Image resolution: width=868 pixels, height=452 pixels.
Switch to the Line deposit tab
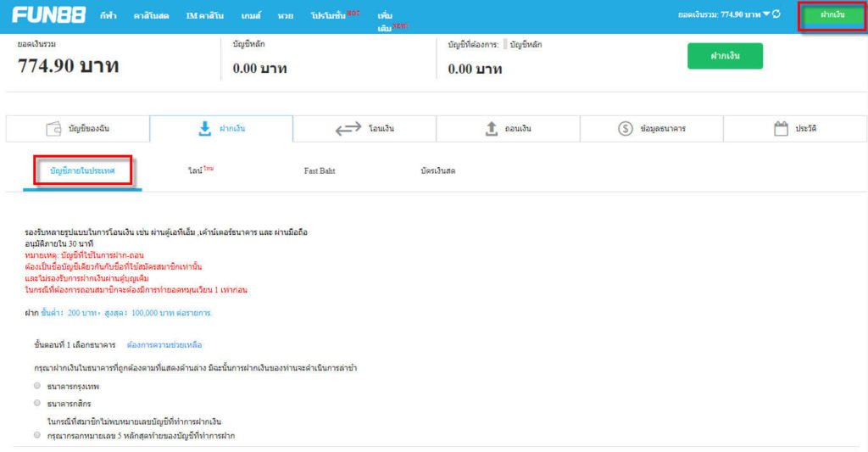(x=198, y=171)
